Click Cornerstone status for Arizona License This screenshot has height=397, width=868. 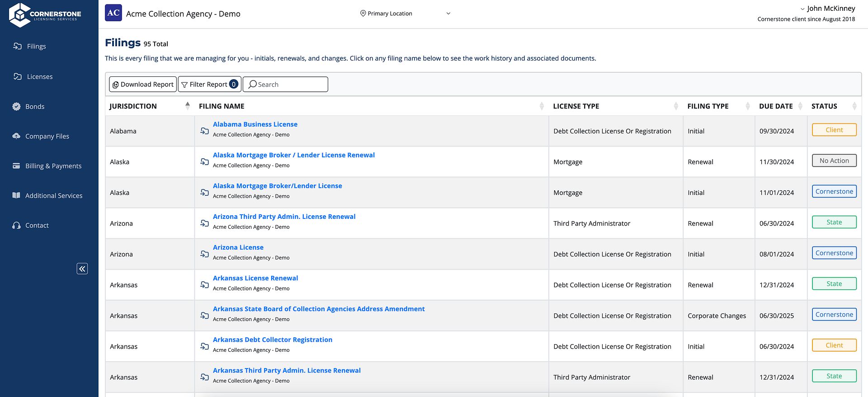point(834,253)
